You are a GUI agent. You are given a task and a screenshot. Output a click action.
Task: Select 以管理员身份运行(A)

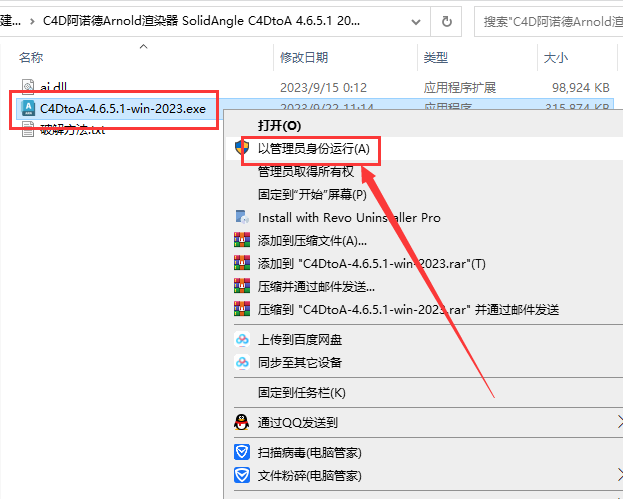click(x=314, y=149)
